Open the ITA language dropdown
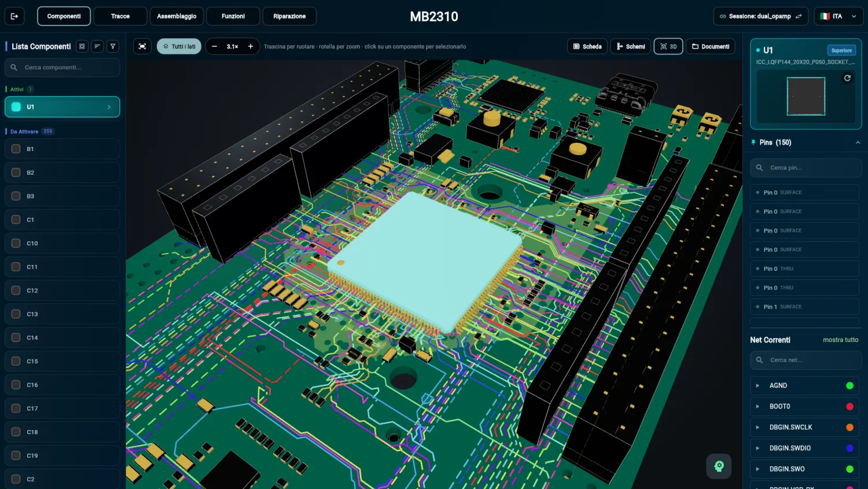The height and width of the screenshot is (489, 868). pos(838,16)
